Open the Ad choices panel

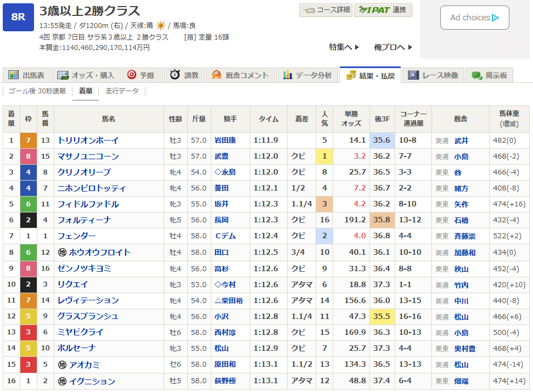pos(474,18)
